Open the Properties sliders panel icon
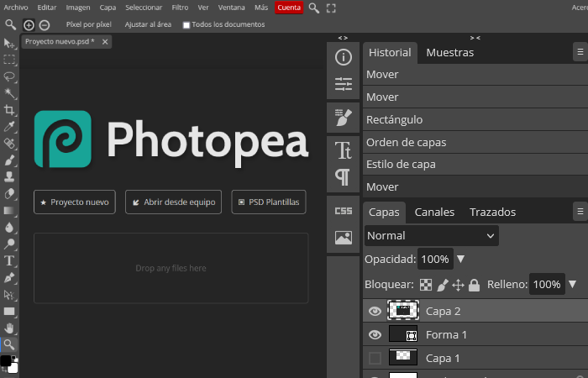 pos(343,84)
